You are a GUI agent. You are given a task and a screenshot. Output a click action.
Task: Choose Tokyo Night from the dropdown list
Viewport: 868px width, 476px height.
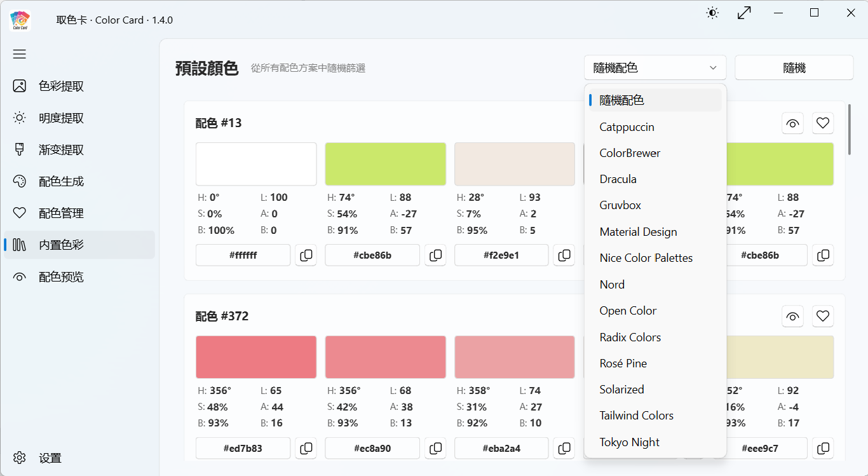[629, 442]
